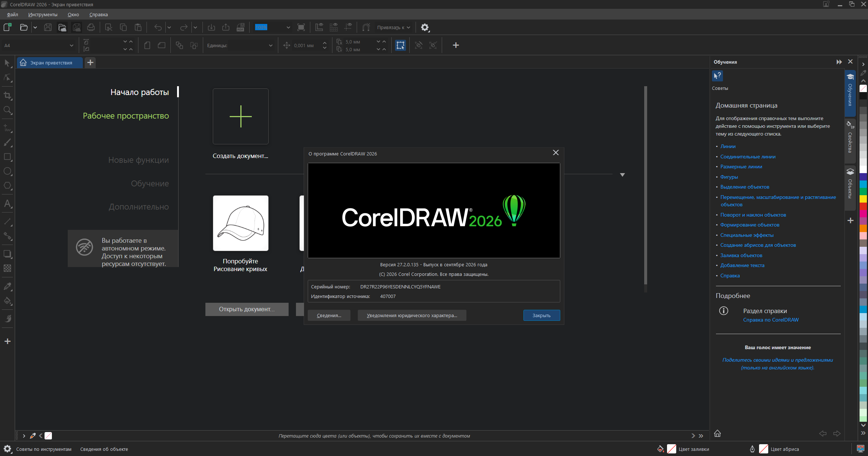Select the Pick tool in toolbox
Image resolution: width=868 pixels, height=456 pixels.
click(x=7, y=63)
